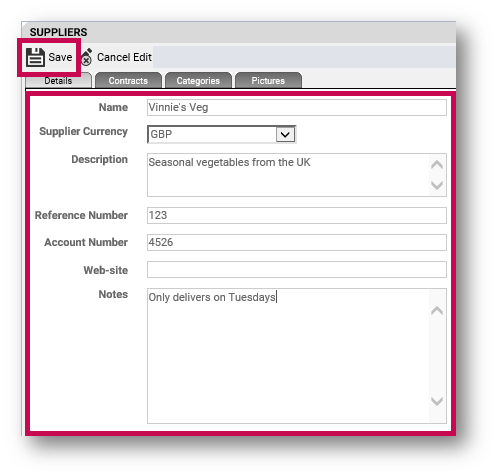Click the Notes scroll up arrow
The width and height of the screenshot is (498, 472).
(x=437, y=311)
